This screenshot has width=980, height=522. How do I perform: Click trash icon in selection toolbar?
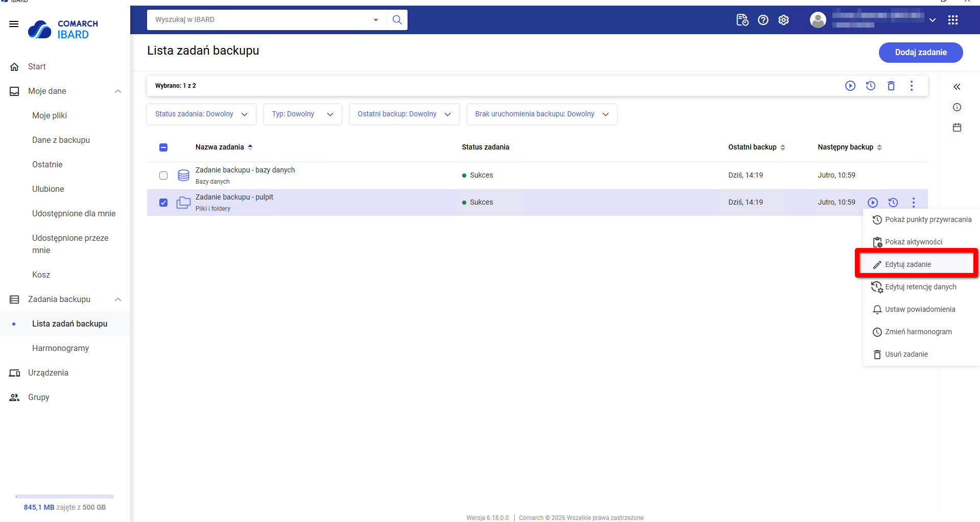coord(891,86)
